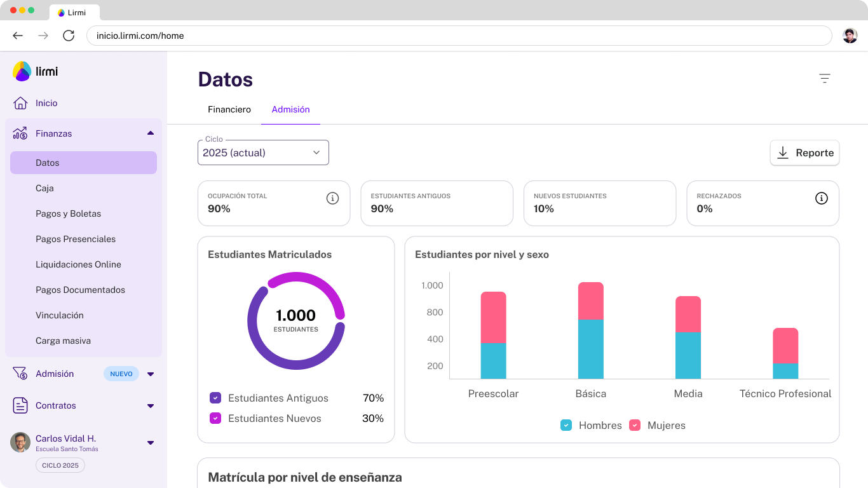Image resolution: width=868 pixels, height=488 pixels.
Task: Click the browser back arrow
Action: 18,36
